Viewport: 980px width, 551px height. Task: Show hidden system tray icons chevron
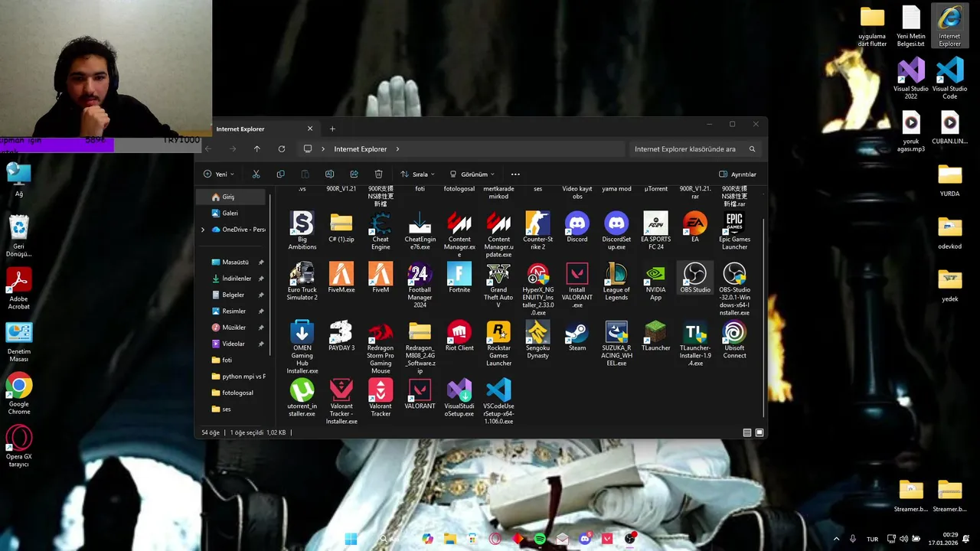pos(836,539)
